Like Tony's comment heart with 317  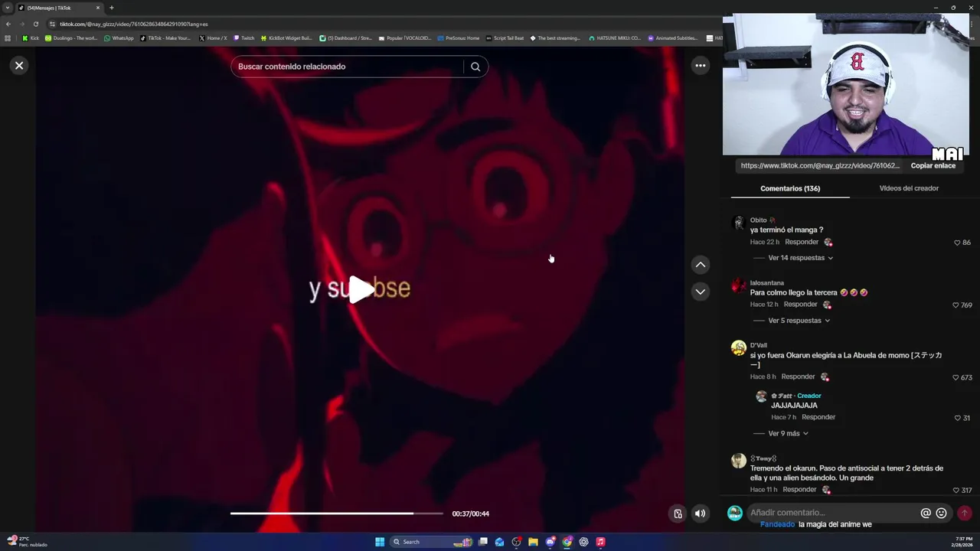(x=955, y=491)
